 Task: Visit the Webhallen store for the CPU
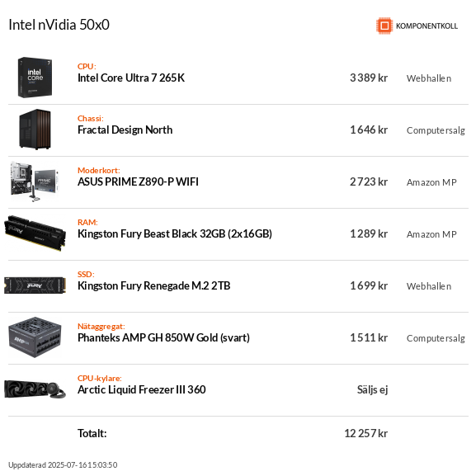coord(429,78)
